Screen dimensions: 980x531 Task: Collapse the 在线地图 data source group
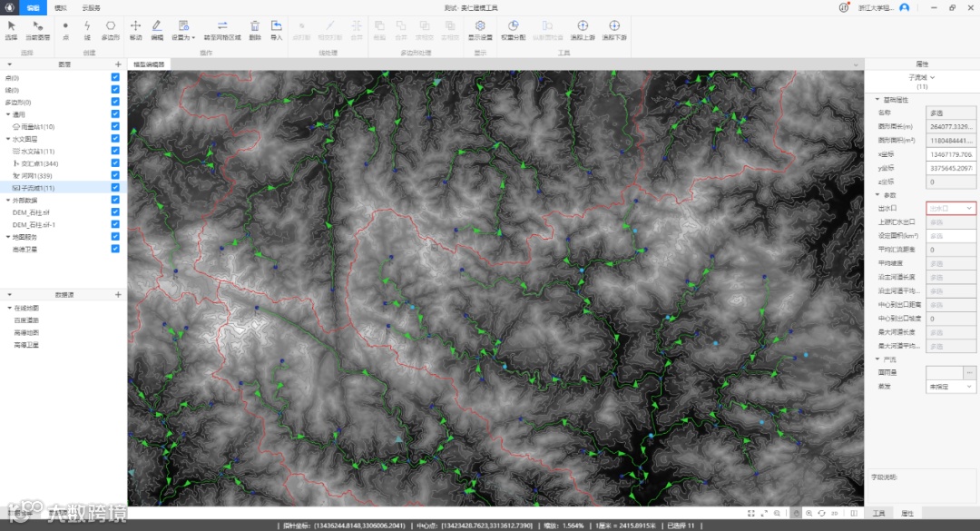(9, 308)
